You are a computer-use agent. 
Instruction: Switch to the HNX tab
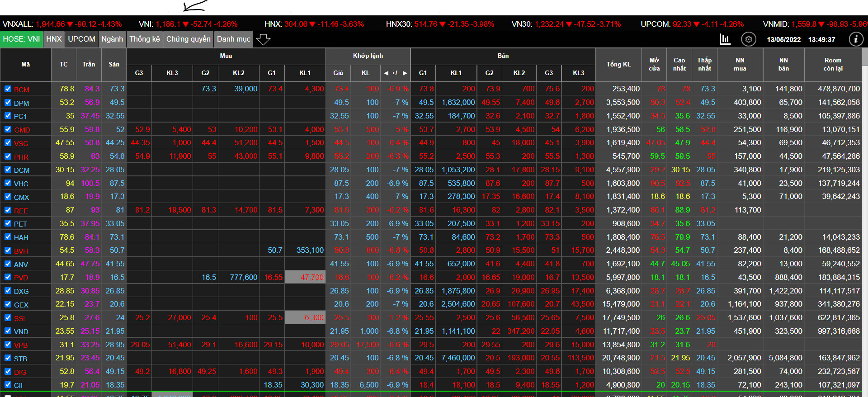54,39
